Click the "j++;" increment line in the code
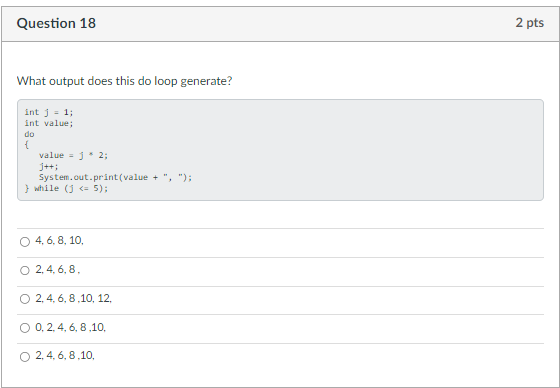560x388 pixels. (x=49, y=166)
